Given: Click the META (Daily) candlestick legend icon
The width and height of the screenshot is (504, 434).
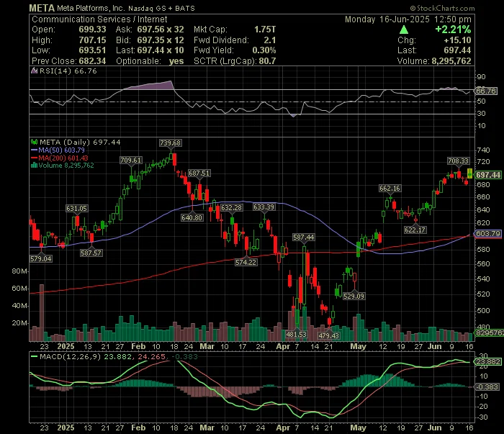Looking at the screenshot, I should (x=34, y=142).
